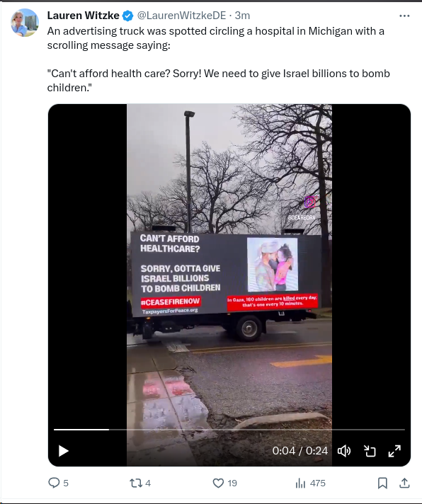Open the @LaurenWitzkeDE handle link
The image size is (422, 504).
click(181, 16)
